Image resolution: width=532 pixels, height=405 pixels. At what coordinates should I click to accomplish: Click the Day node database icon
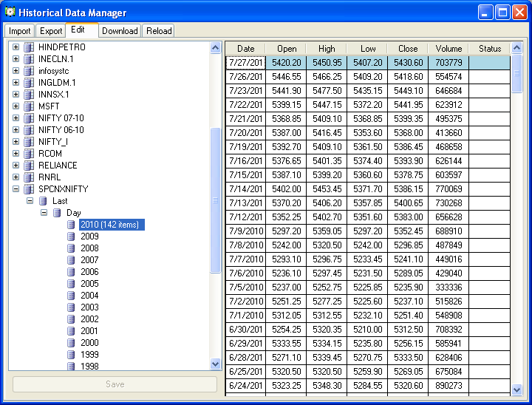57,213
